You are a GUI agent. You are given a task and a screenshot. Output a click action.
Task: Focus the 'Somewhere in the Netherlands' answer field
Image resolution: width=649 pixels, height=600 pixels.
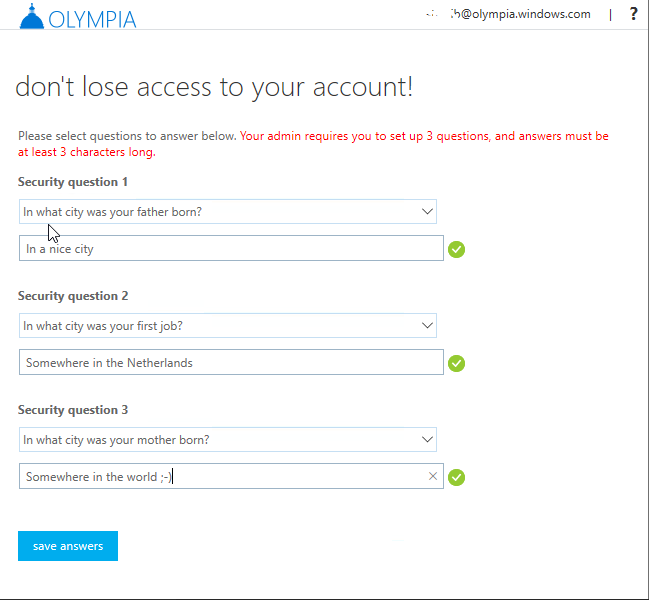[x=230, y=363]
